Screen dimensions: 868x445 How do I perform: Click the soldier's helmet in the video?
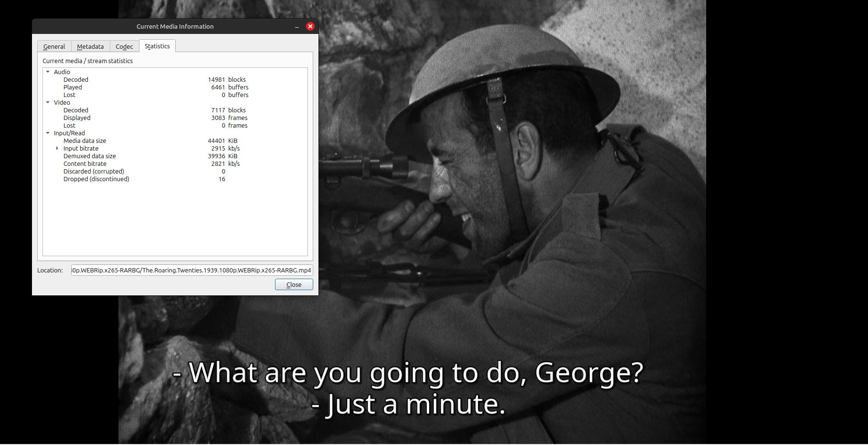click(502, 86)
